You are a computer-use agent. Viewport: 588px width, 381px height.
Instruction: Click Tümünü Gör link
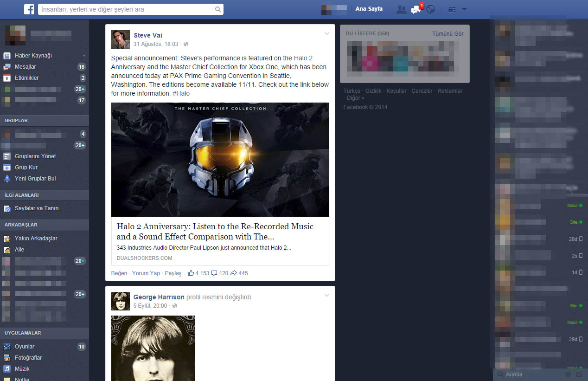448,34
